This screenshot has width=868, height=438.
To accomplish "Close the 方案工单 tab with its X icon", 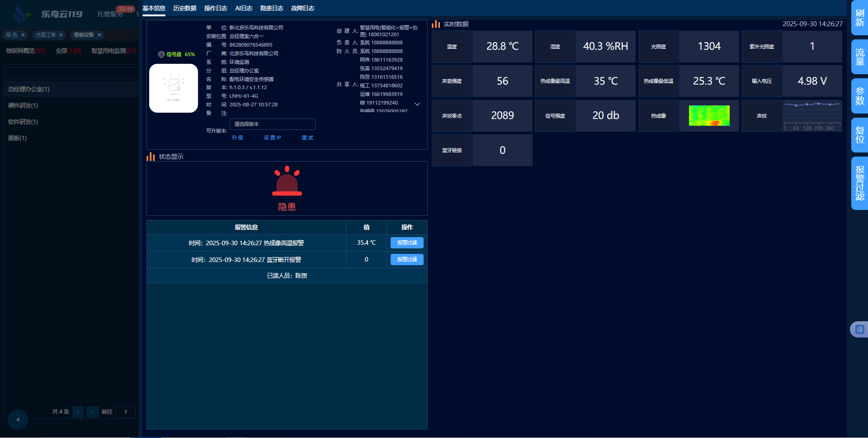I will [61, 35].
